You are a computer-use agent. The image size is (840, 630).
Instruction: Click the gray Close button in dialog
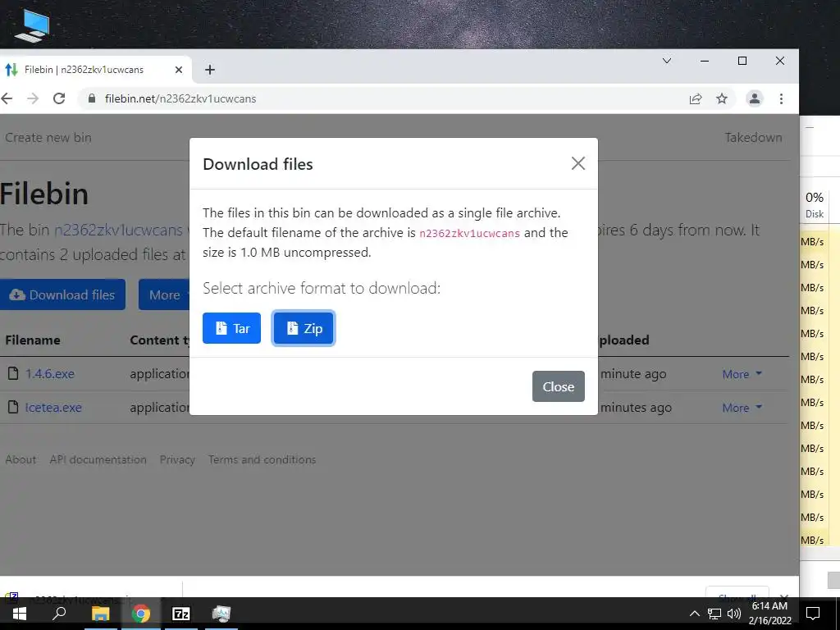558,386
